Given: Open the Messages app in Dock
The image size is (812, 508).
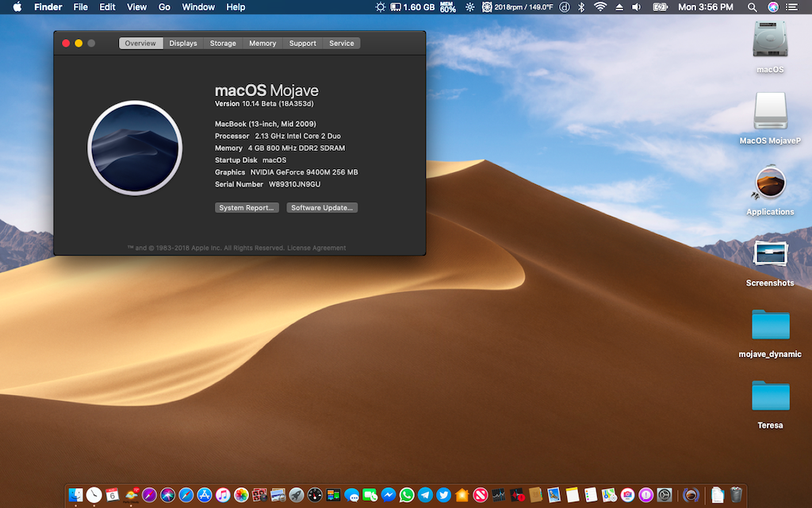Looking at the screenshot, I should point(351,495).
